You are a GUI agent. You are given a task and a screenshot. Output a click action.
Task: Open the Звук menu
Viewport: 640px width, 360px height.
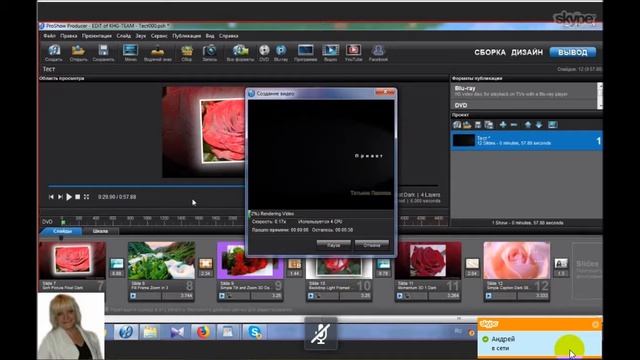[x=141, y=36]
